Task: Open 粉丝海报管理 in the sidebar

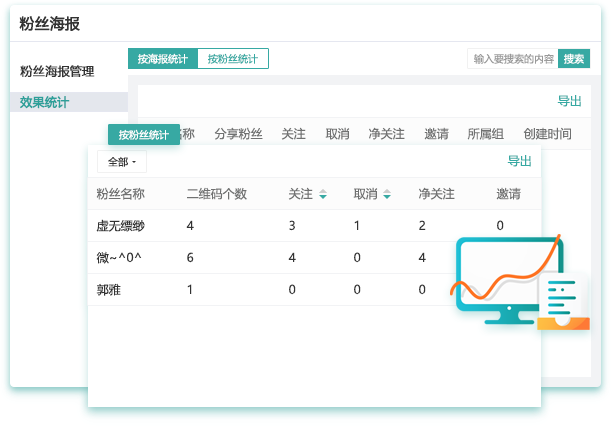Action: coord(57,72)
